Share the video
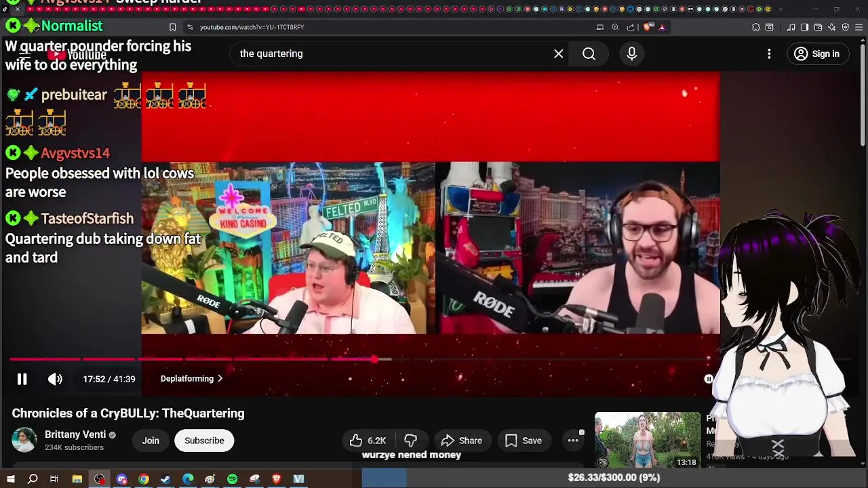Image resolution: width=868 pixels, height=488 pixels. click(462, 441)
